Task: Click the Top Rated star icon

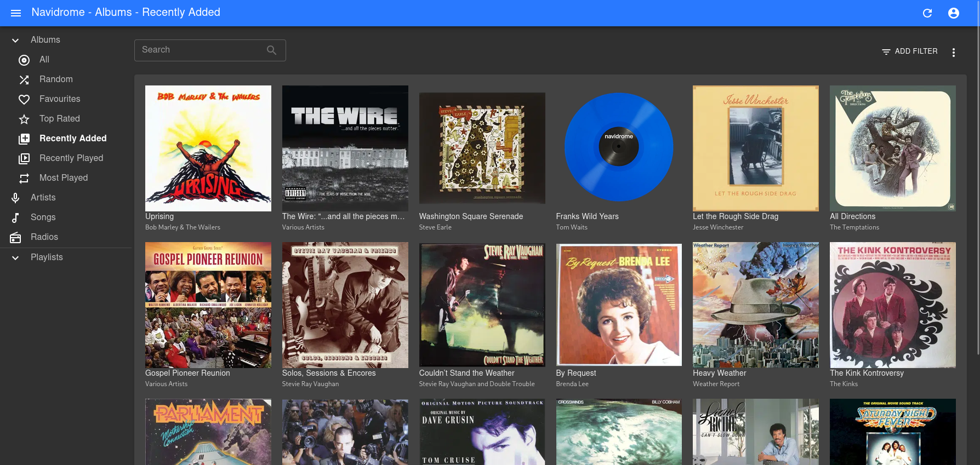Action: [x=24, y=119]
